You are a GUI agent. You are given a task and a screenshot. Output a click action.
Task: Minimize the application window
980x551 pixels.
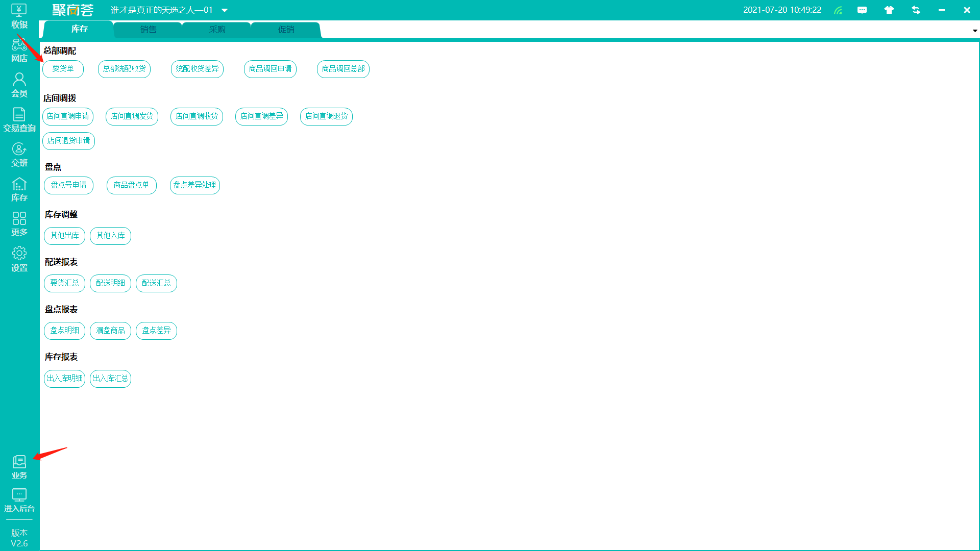(x=942, y=10)
